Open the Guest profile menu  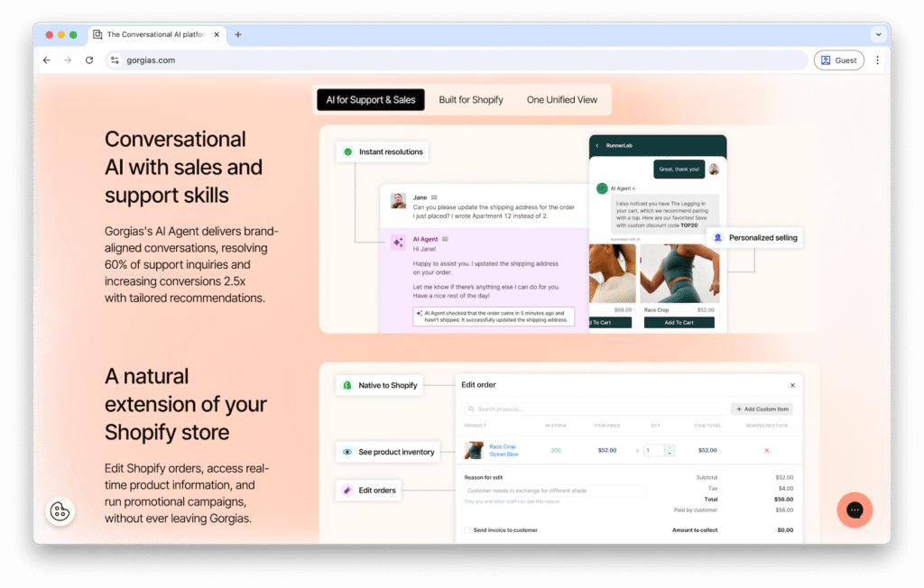click(838, 60)
